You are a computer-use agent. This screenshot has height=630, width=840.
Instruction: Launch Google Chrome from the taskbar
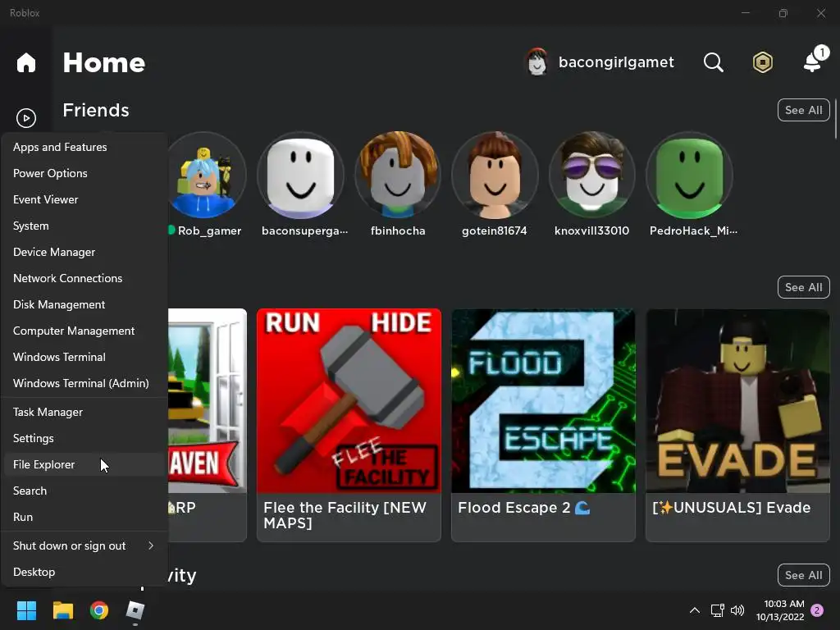point(99,610)
